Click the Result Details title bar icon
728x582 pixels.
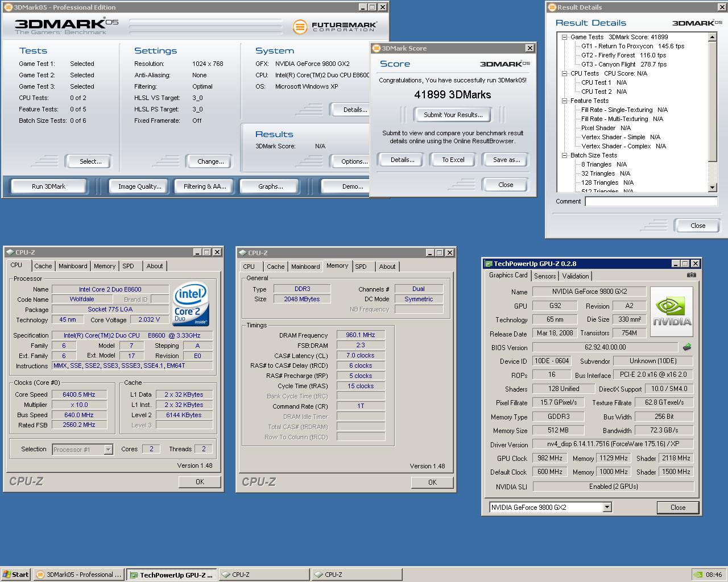pos(552,7)
